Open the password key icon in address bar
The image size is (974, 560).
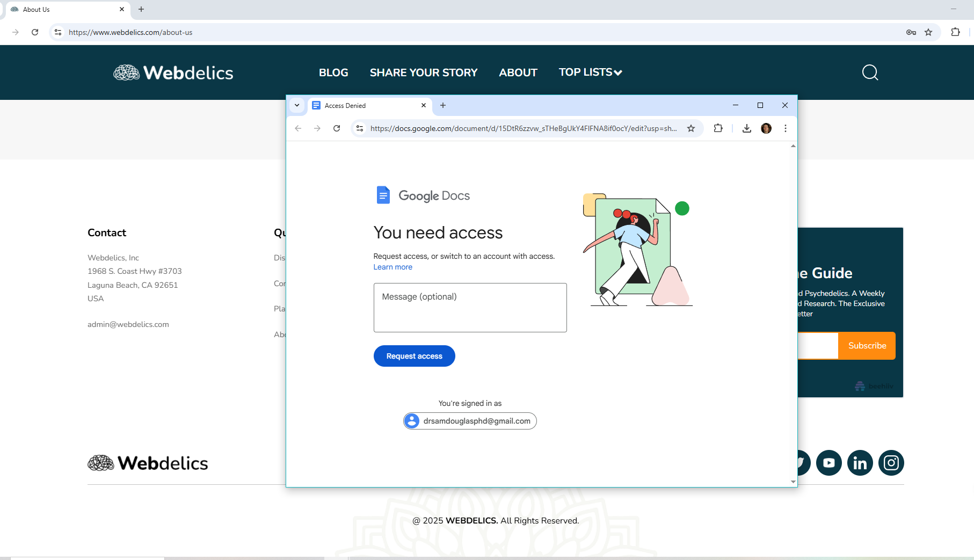(x=911, y=32)
